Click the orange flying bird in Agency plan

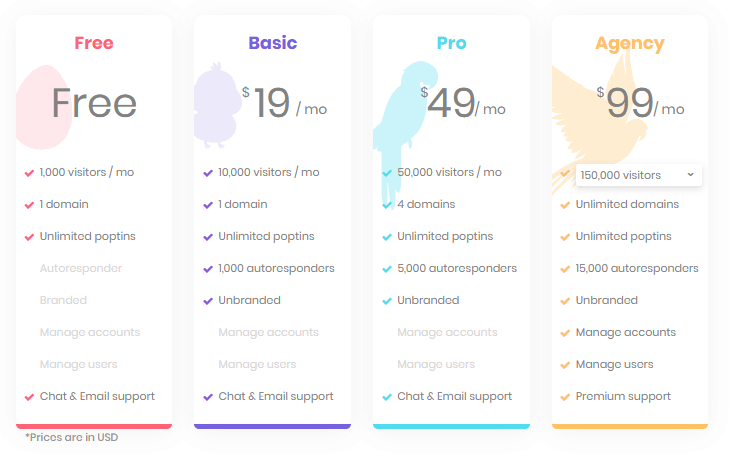point(599,128)
